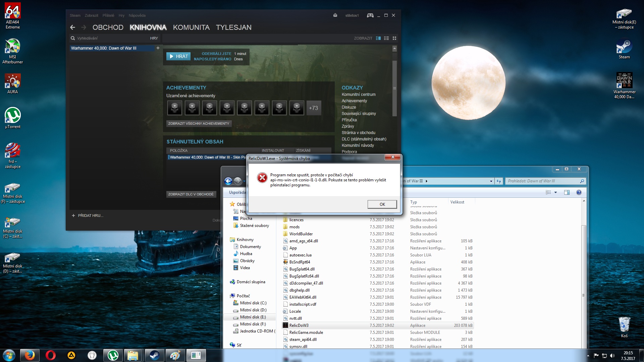Open the OBCHOD store tab
The width and height of the screenshot is (644, 362).
[108, 27]
